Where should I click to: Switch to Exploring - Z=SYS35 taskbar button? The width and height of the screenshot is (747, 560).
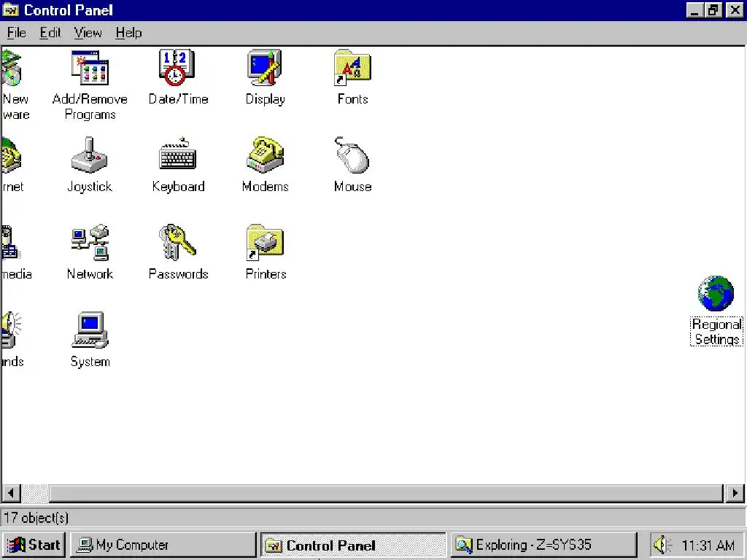click(x=543, y=545)
